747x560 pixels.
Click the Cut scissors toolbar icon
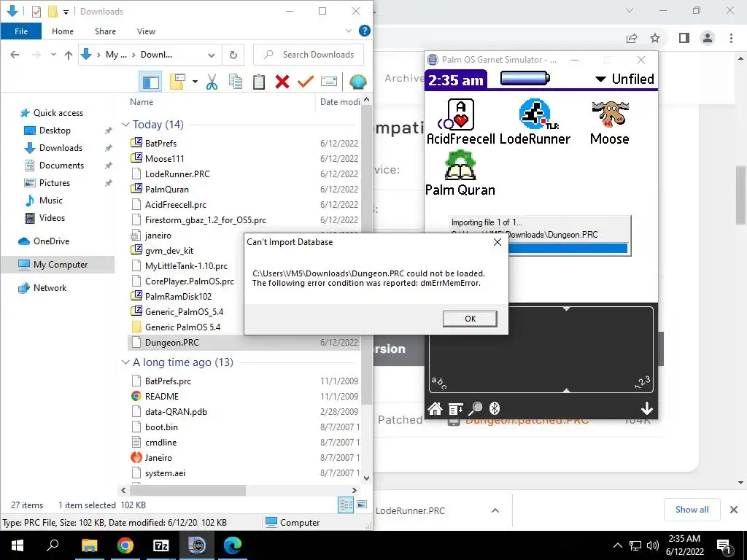212,82
